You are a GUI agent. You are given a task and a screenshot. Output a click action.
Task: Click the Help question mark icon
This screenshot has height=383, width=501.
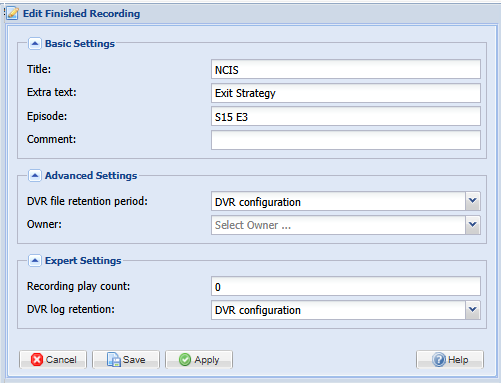[439, 360]
